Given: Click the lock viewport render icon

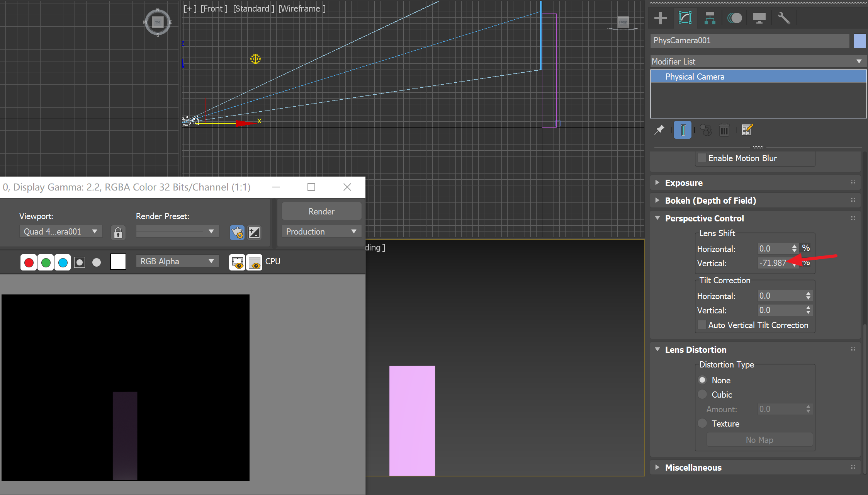Looking at the screenshot, I should [118, 233].
